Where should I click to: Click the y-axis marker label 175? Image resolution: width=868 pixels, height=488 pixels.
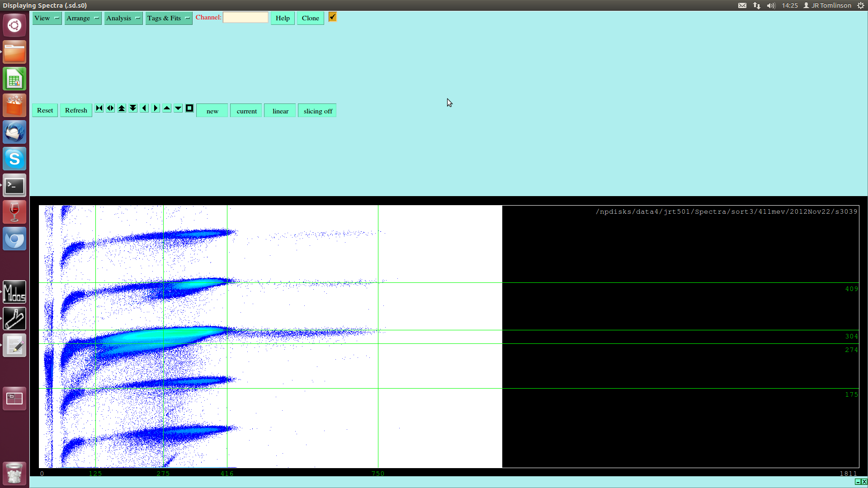click(x=851, y=394)
